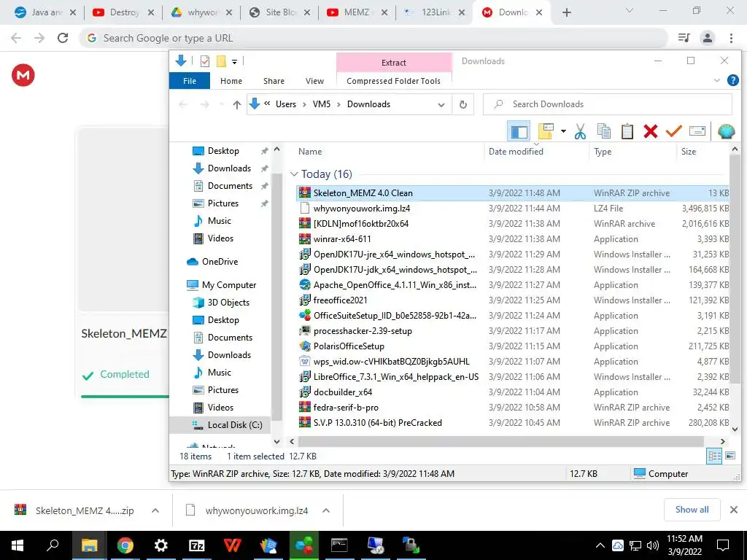Click the Rename icon in Explorer toolbar
The image size is (747, 560).
point(697,131)
